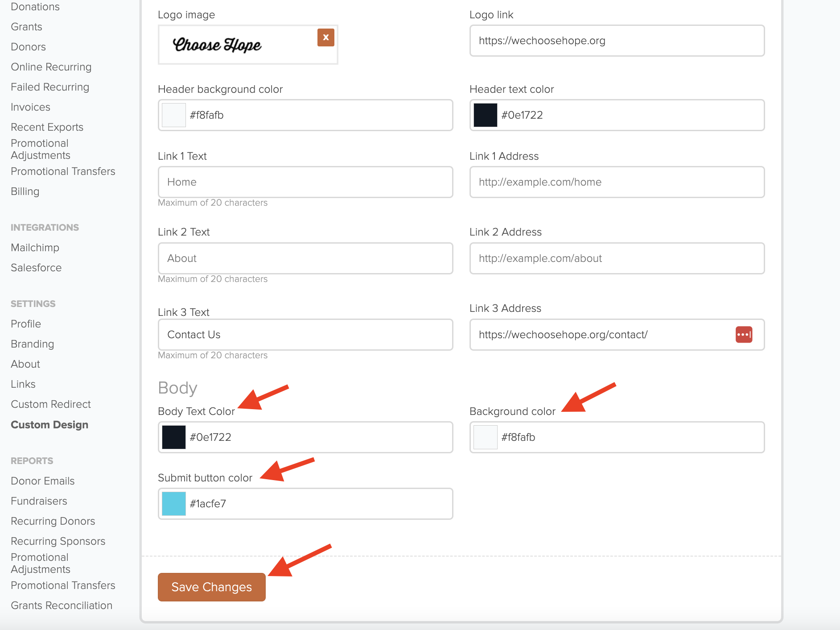Edit the Logo link field

617,41
